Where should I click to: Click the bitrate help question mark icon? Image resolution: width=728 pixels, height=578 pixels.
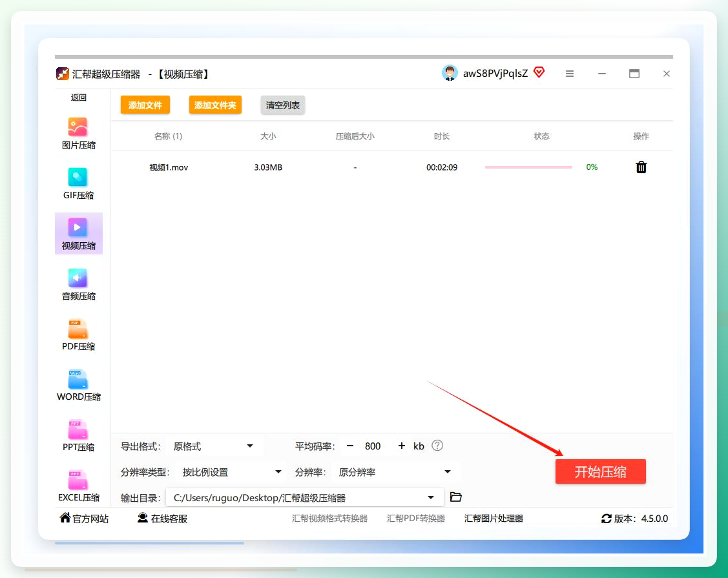[x=437, y=446]
